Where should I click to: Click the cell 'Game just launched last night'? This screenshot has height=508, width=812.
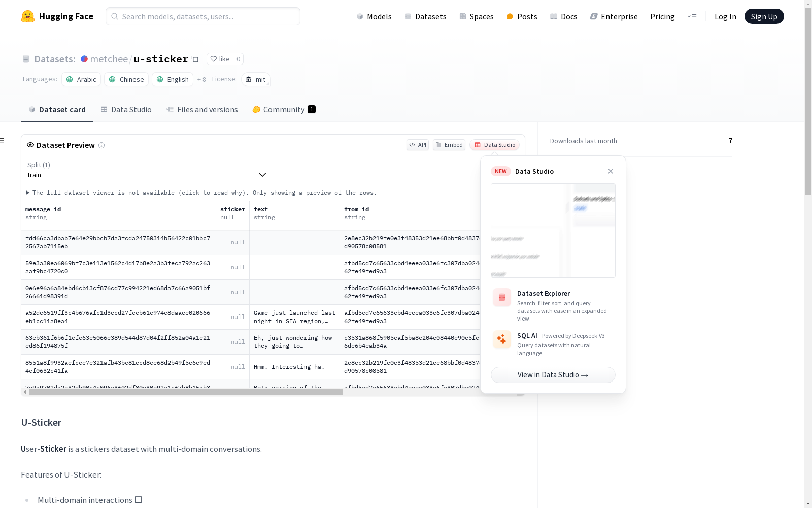click(x=295, y=317)
